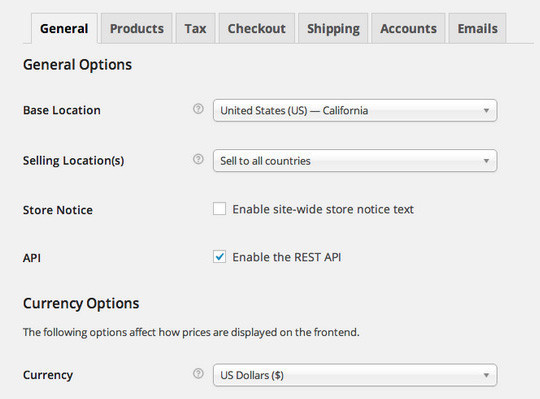Click 'Enable site-wide store notice text' label
Screen dimensions: 540x399
323,209
